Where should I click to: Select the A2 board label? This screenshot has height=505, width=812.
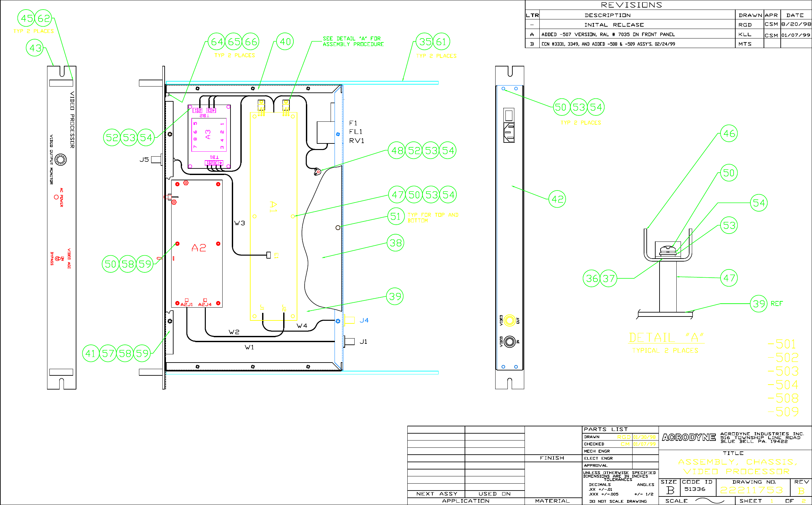click(x=199, y=248)
